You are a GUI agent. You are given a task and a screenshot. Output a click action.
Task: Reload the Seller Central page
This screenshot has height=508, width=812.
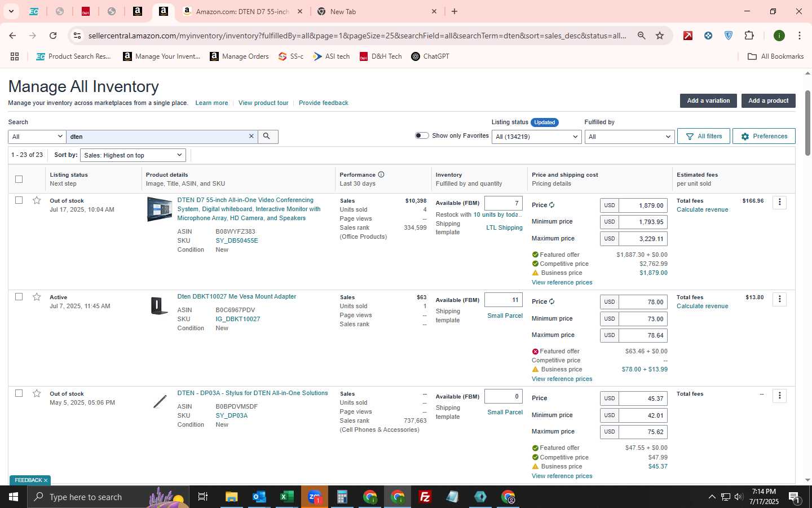(53, 36)
